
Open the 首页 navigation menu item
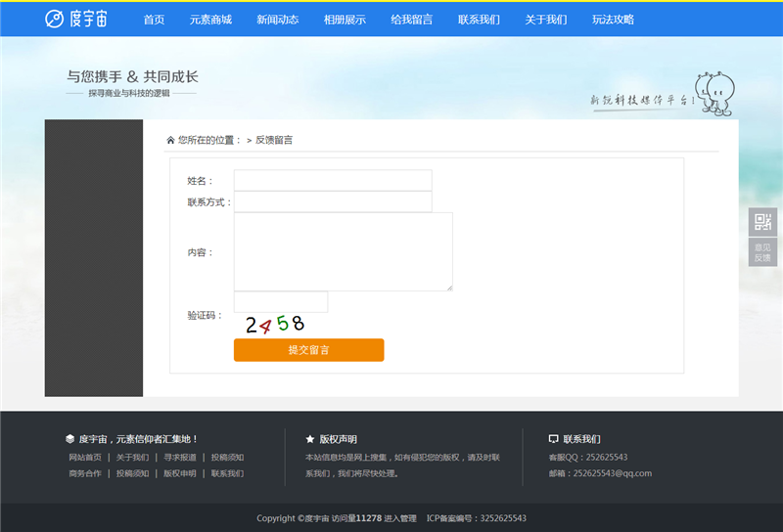(154, 19)
